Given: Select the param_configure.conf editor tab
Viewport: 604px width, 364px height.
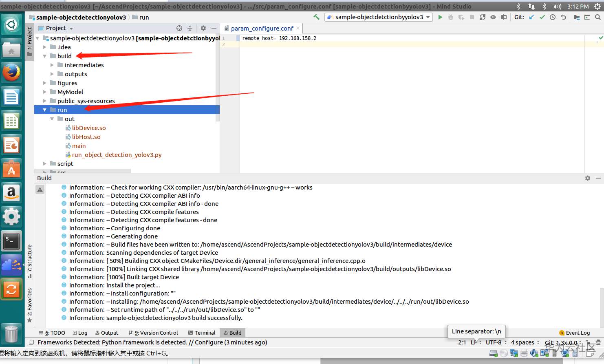Looking at the screenshot, I should pos(262,28).
